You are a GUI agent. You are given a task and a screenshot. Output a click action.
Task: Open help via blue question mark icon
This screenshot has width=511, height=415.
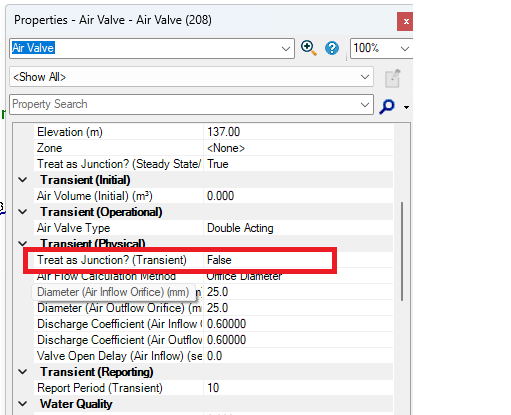[332, 48]
